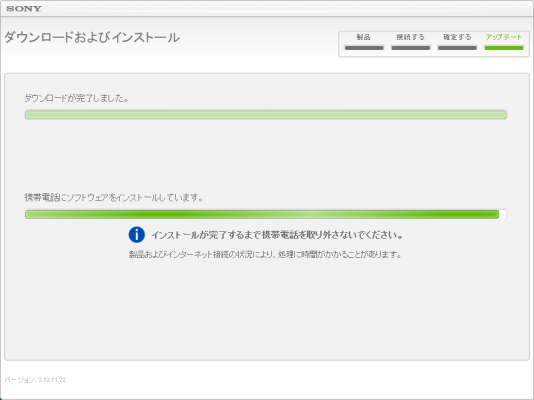Click the SONY logo in header

pos(24,9)
